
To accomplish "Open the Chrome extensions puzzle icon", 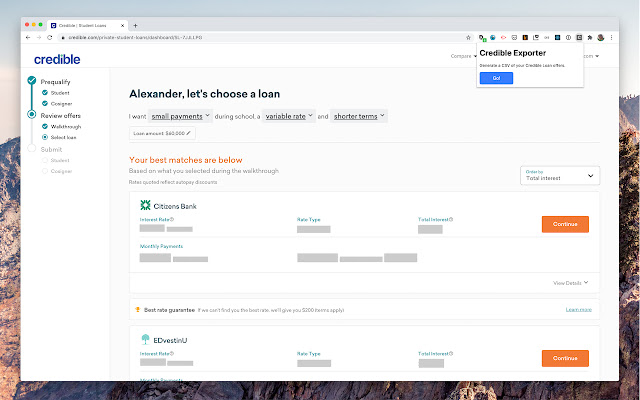I will 590,38.
